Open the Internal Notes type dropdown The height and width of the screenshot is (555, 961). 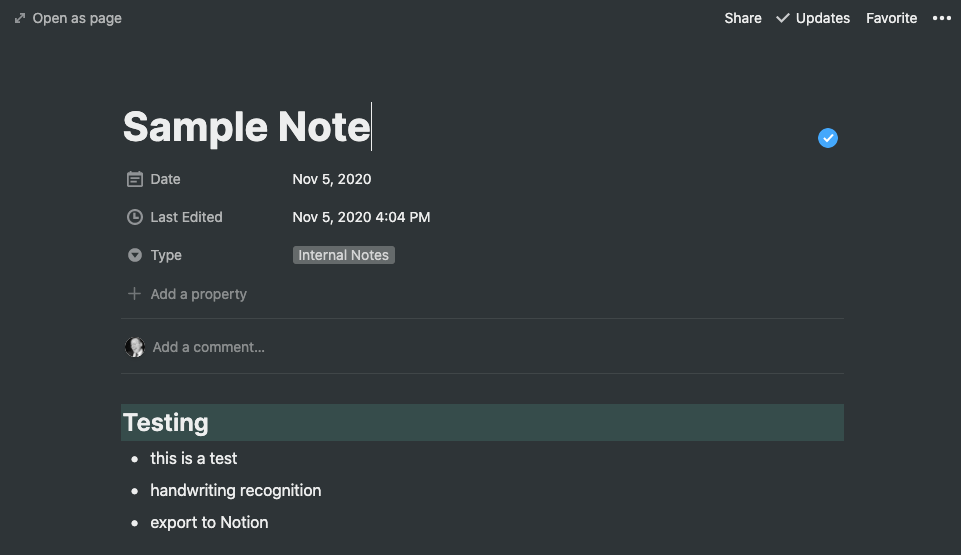[x=344, y=255]
